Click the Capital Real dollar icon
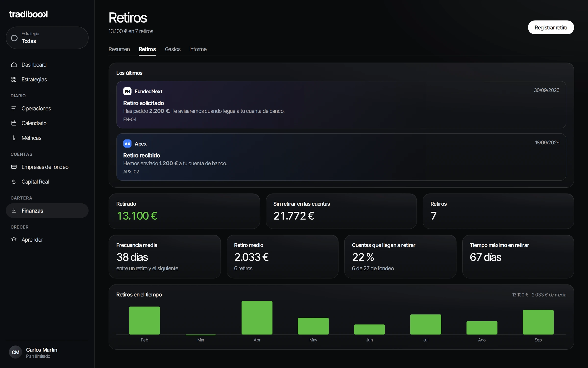The height and width of the screenshot is (368, 588). pos(14,182)
